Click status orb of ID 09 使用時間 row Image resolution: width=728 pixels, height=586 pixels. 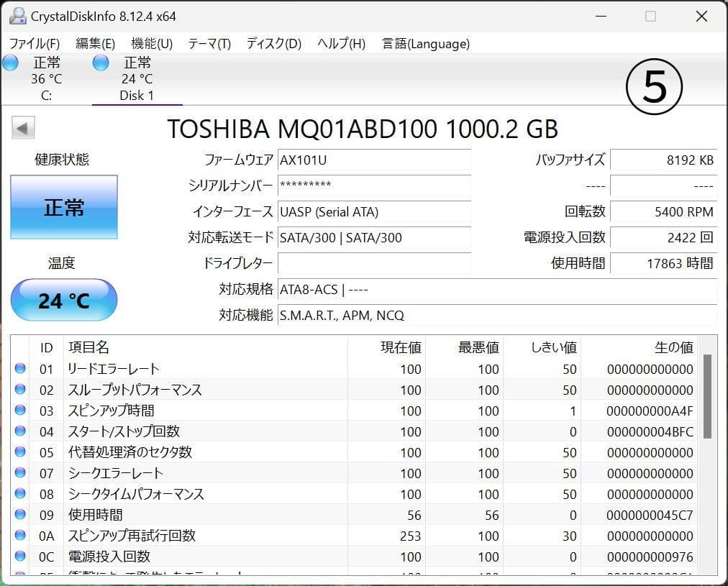coord(20,515)
